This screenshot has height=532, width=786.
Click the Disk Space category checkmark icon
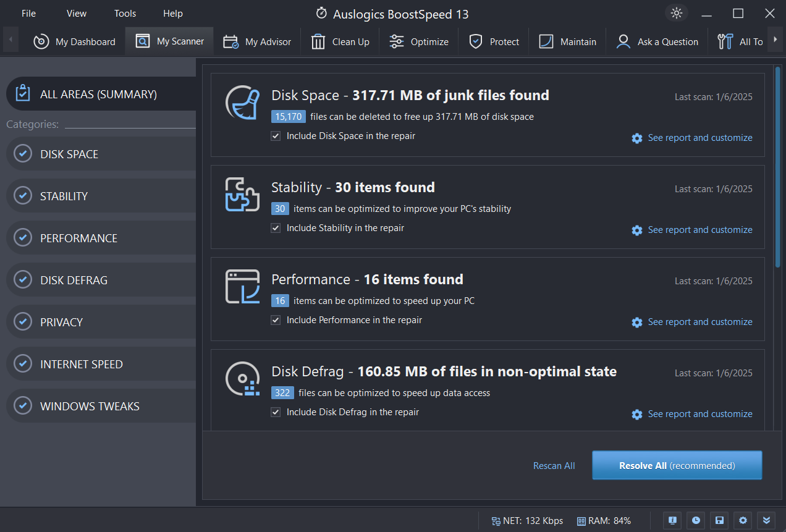click(23, 154)
